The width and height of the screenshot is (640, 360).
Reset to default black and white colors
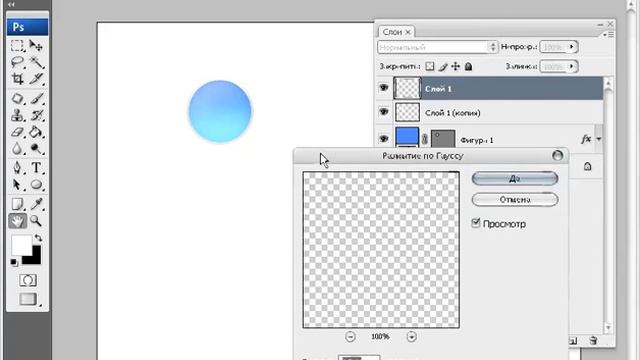(x=14, y=262)
